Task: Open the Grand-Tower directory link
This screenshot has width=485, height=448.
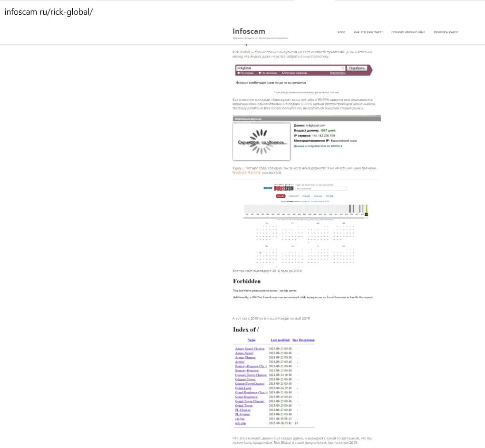Action: point(244,406)
